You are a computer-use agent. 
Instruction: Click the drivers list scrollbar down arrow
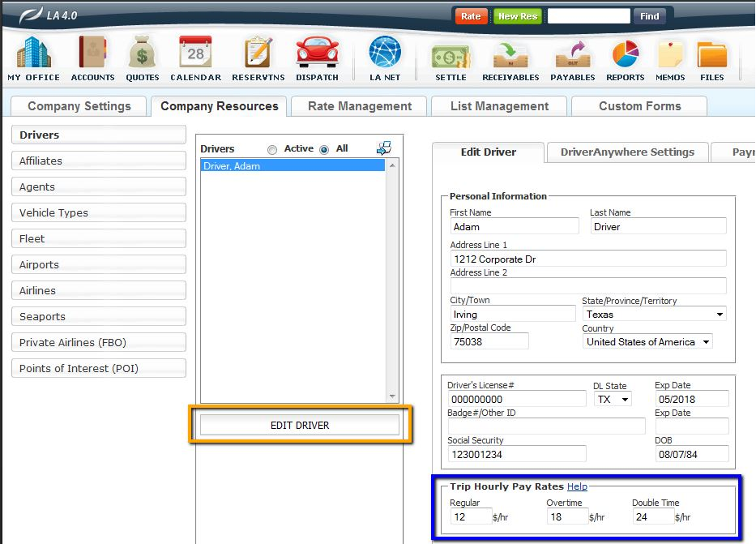coord(393,396)
